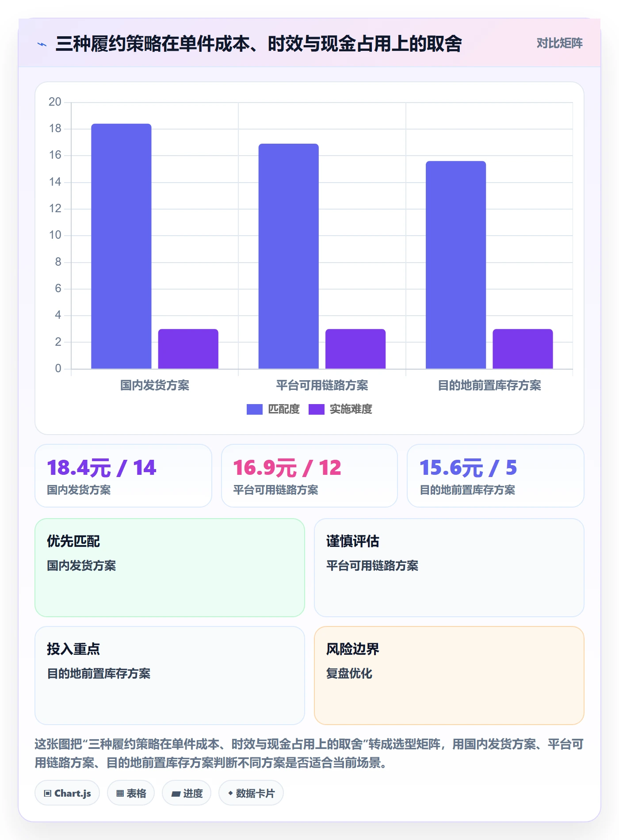Click the 目的地前置库存方案 x-axis label
Screen dimensions: 619x840
tap(489, 386)
